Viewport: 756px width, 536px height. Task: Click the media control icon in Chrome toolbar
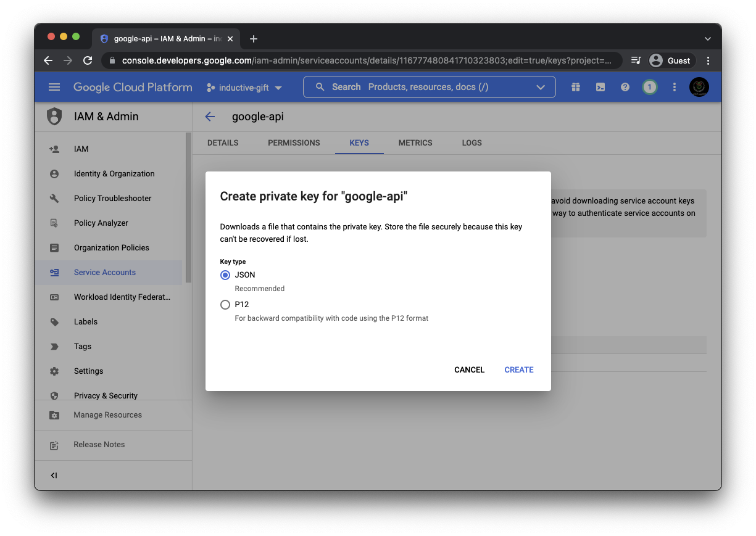636,60
